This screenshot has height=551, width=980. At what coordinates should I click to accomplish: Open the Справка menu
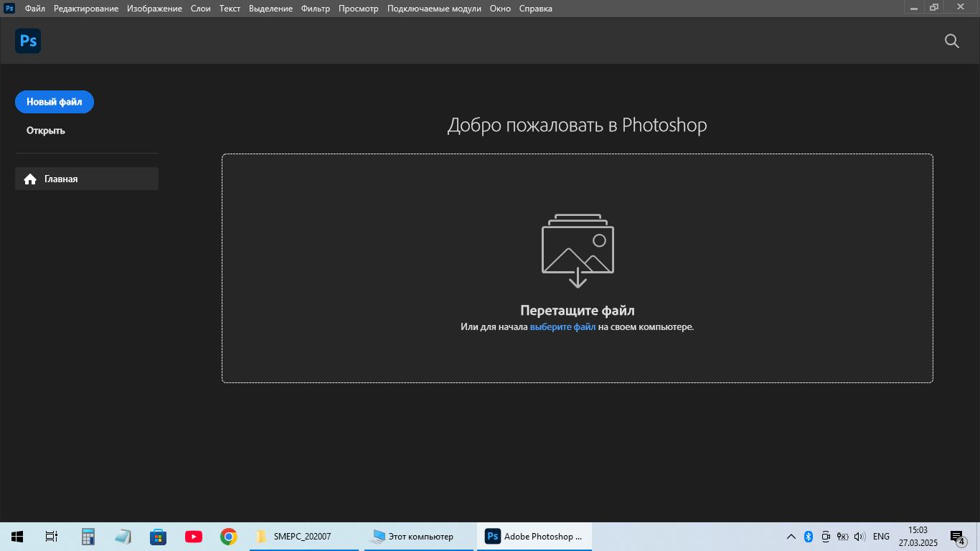[x=535, y=9]
